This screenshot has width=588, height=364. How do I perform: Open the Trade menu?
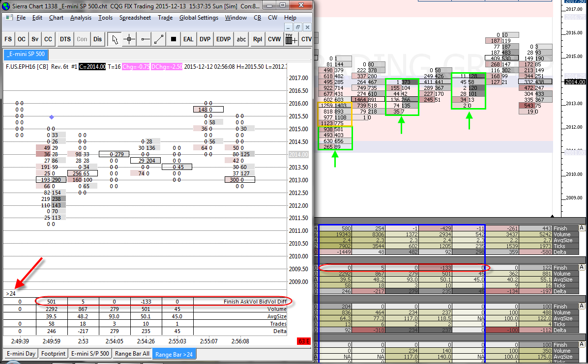[x=165, y=18]
